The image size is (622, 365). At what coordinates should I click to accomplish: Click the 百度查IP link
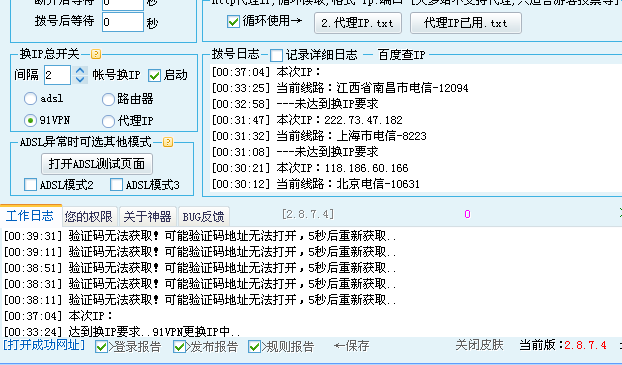point(401,55)
